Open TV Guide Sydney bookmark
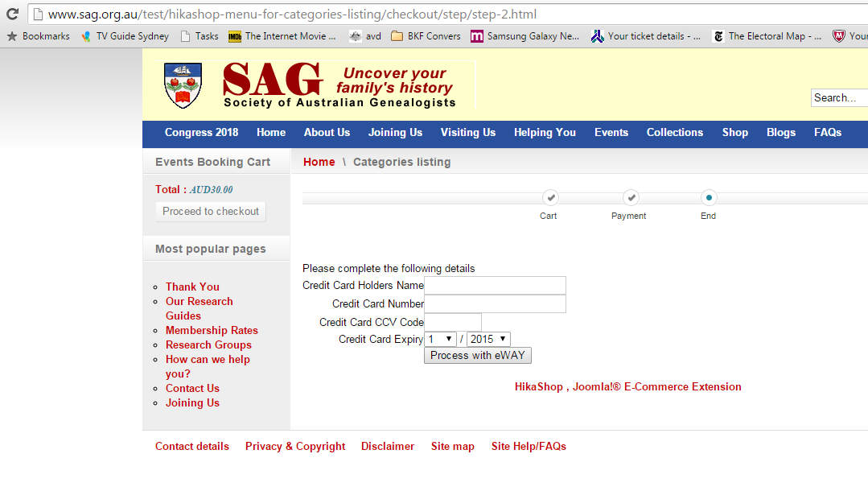 (x=125, y=36)
